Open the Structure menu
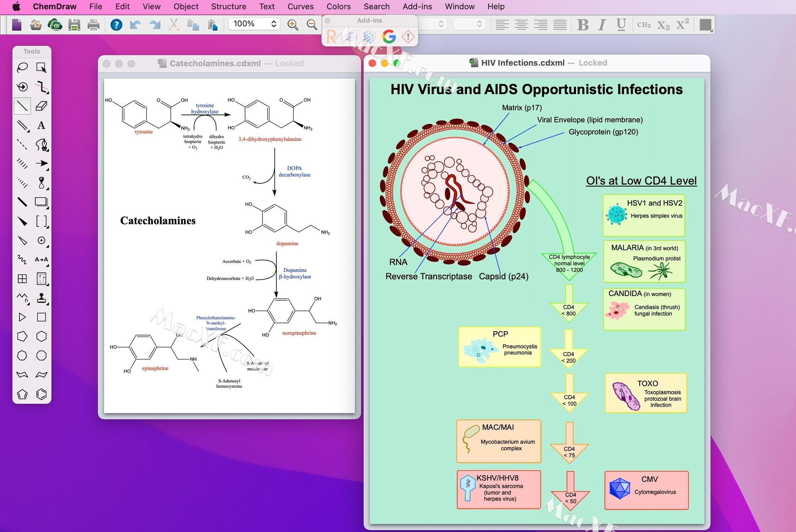 pyautogui.click(x=228, y=7)
